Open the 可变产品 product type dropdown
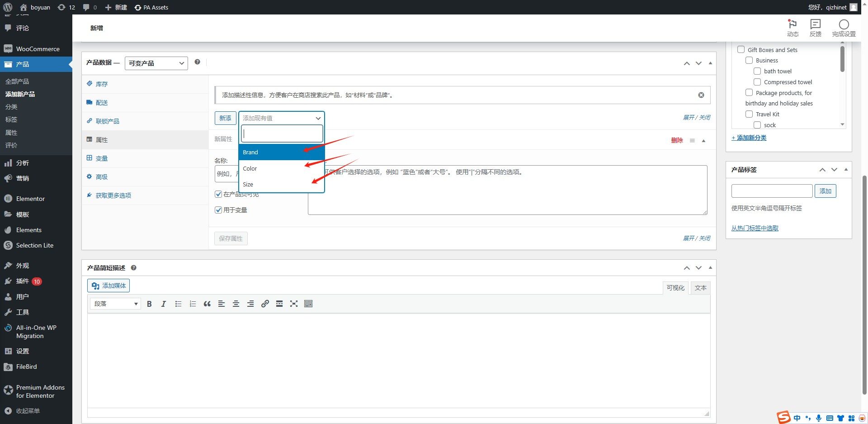This screenshot has height=424, width=868. (156, 63)
